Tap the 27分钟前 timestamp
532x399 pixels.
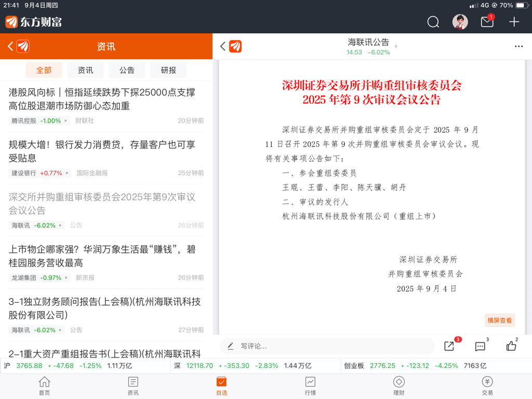[x=191, y=330]
